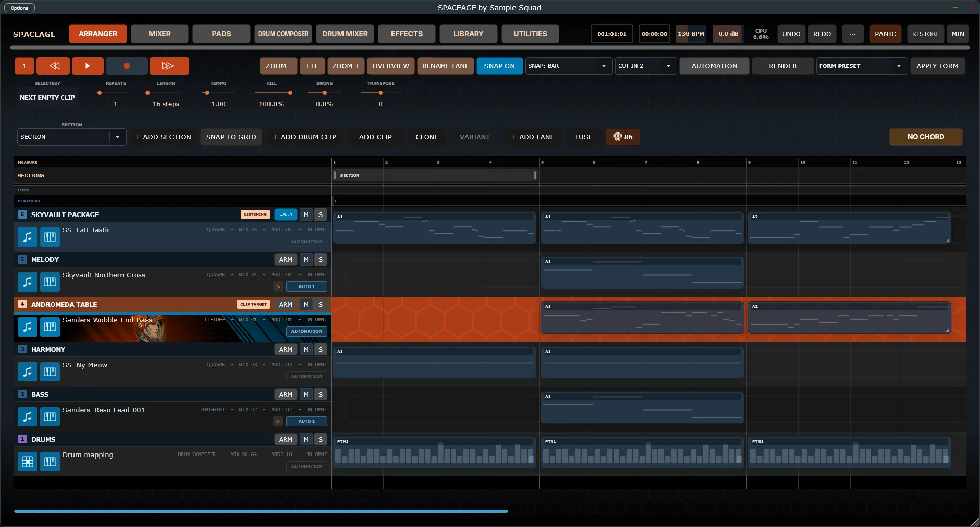980x527 pixels.
Task: Open the Effects tab
Action: point(407,34)
